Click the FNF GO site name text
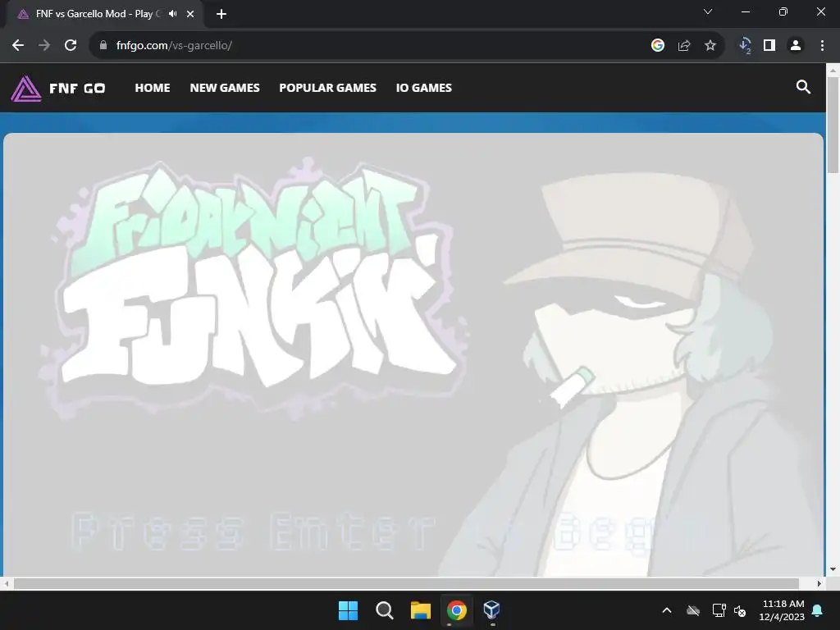The height and width of the screenshot is (630, 840). click(77, 89)
